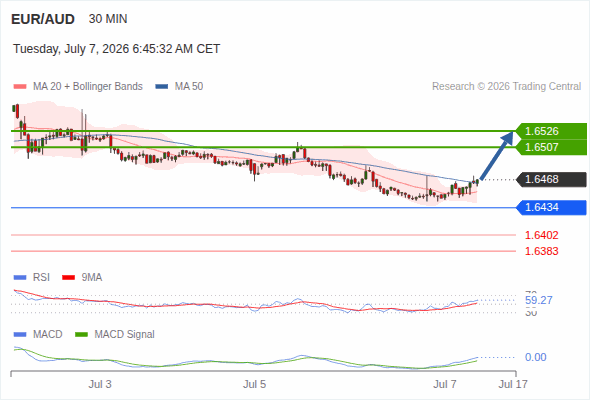This screenshot has height=400, width=590.
Task: Click the Jul 5 date axis label
Action: click(x=254, y=384)
